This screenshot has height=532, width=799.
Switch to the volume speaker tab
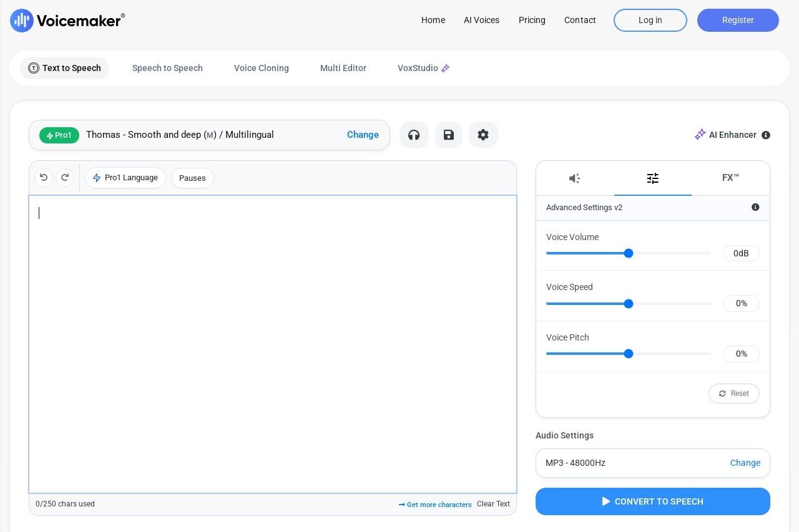[x=575, y=178]
